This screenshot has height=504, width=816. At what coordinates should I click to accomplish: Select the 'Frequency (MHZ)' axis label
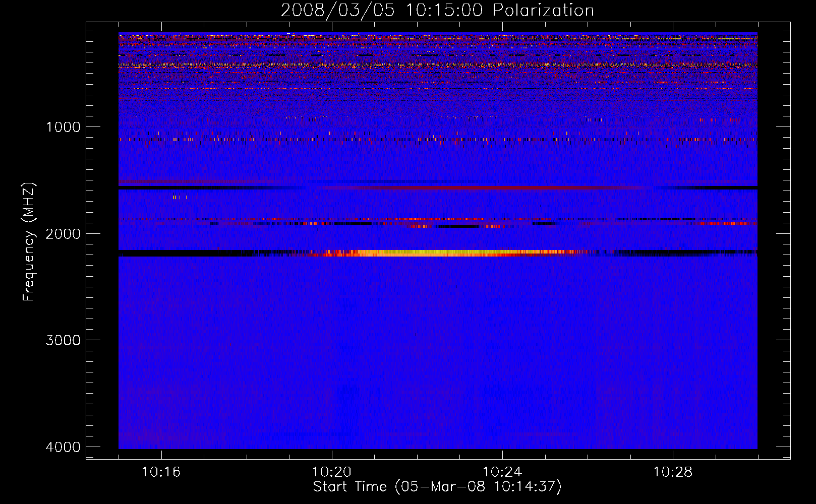click(29, 242)
